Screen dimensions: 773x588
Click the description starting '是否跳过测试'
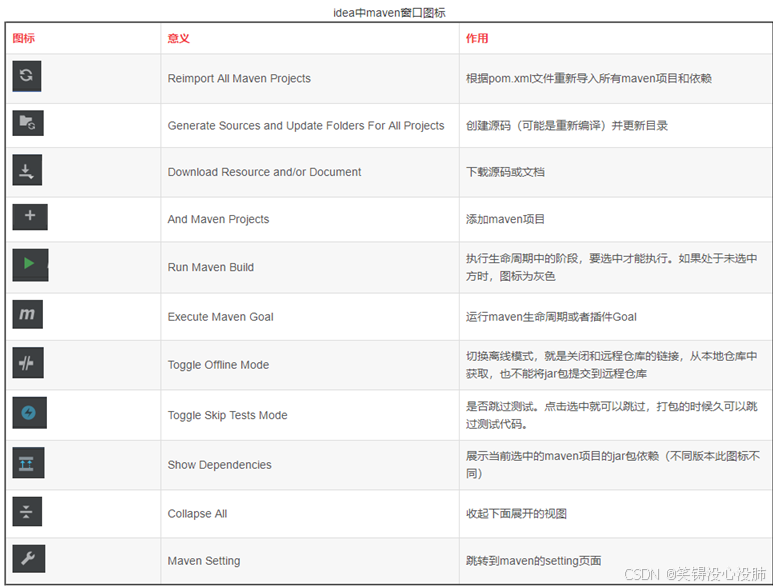tap(611, 415)
